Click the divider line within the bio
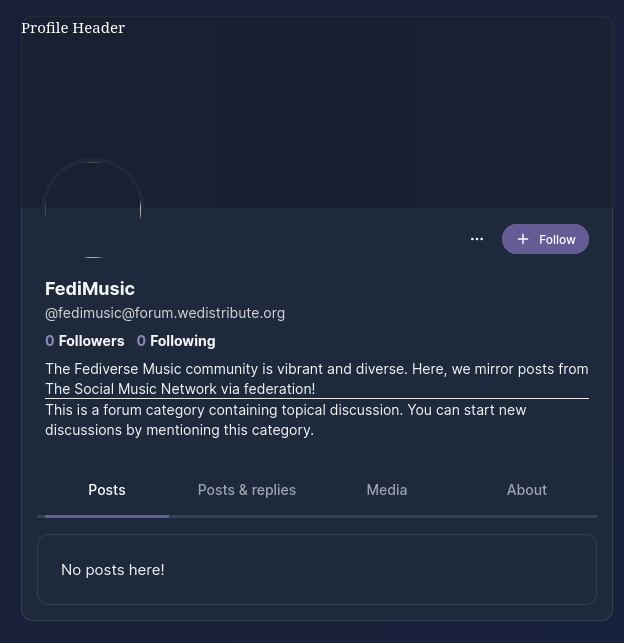 317,398
